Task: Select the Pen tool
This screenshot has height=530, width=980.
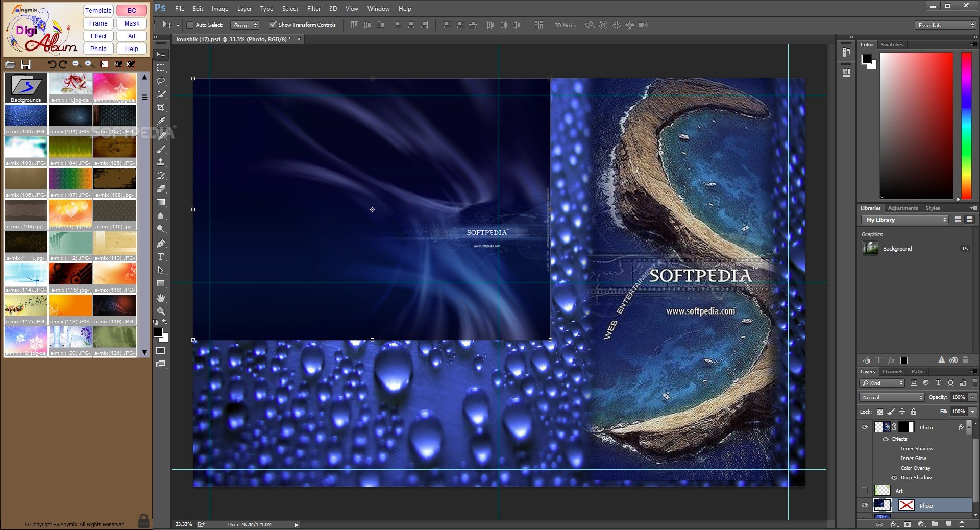Action: tap(161, 244)
